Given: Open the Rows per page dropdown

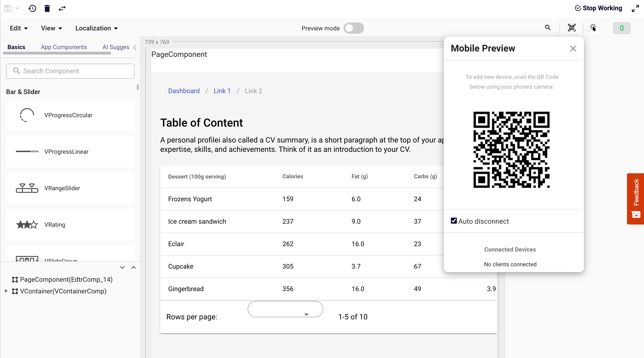Looking at the screenshot, I should tap(285, 309).
